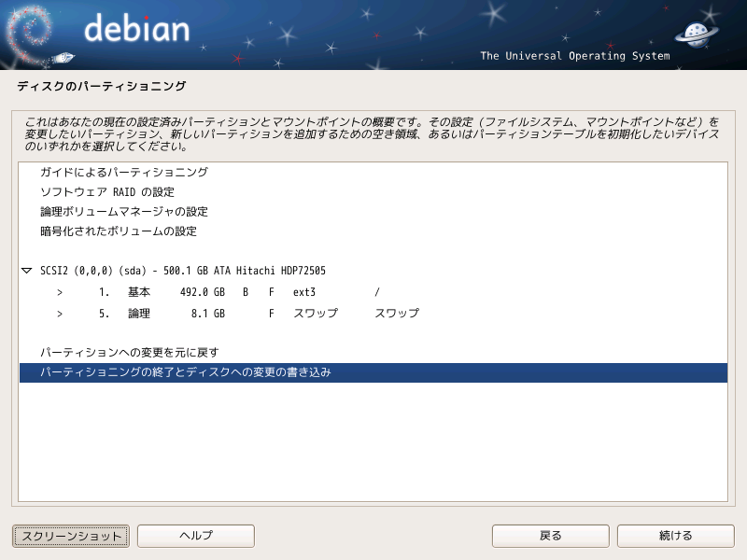This screenshot has width=747, height=560.
Task: Click the スクリーンショット button
Action: [71, 536]
